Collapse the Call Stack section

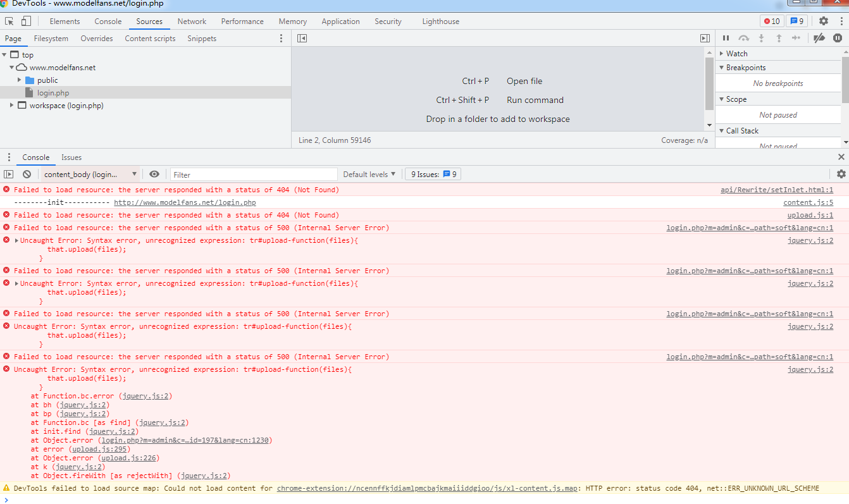tap(722, 131)
